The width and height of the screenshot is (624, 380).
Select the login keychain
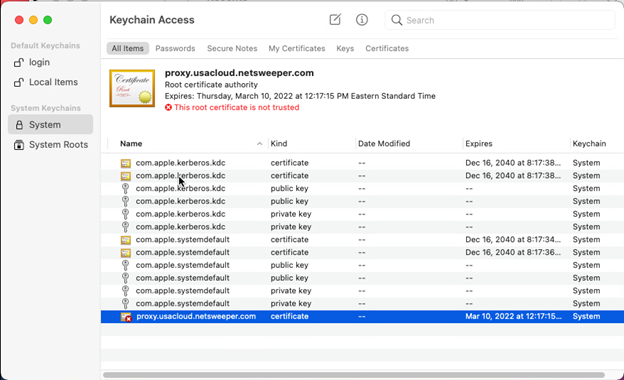click(50, 62)
